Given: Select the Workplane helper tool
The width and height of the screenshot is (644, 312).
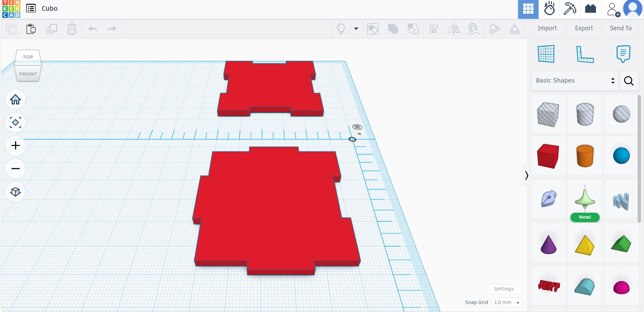Looking at the screenshot, I should pos(545,54).
